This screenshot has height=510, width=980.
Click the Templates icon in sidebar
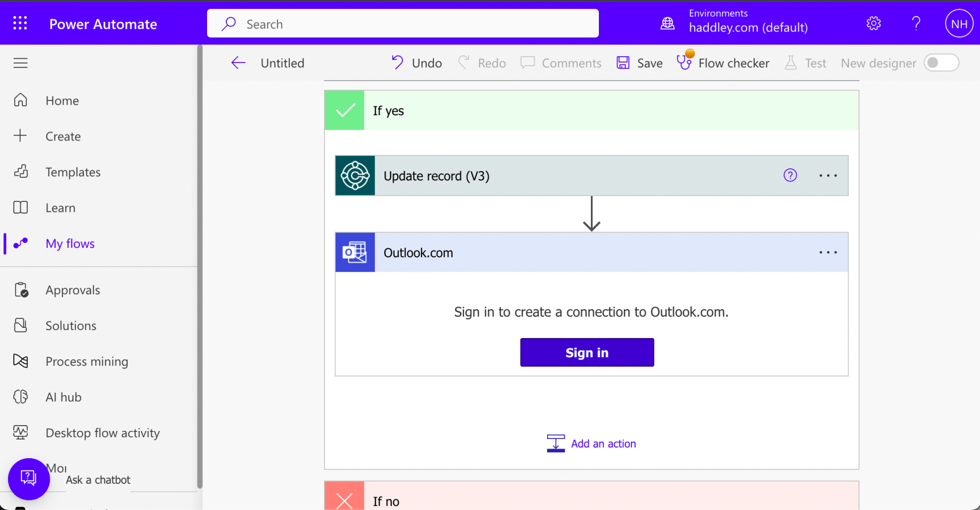[x=20, y=171]
